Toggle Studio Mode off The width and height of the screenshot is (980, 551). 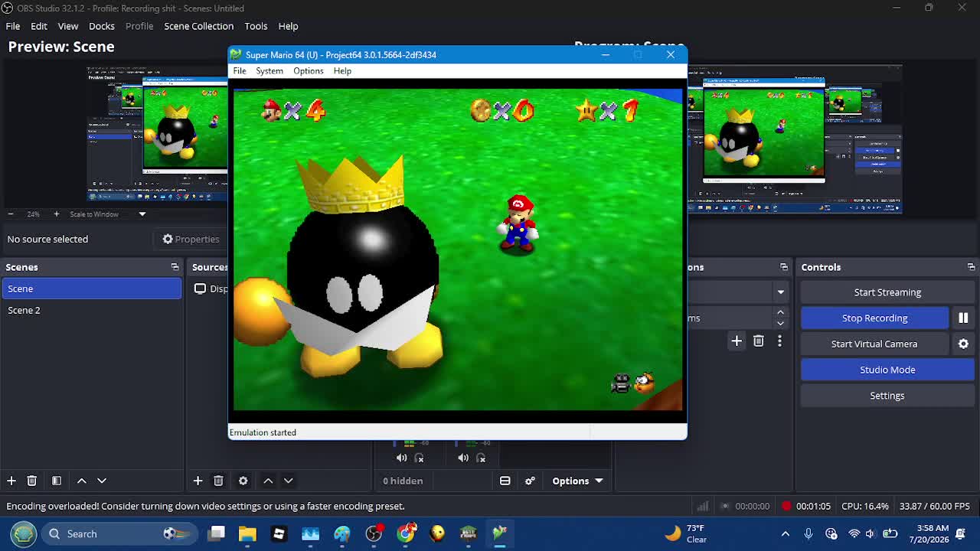(887, 370)
